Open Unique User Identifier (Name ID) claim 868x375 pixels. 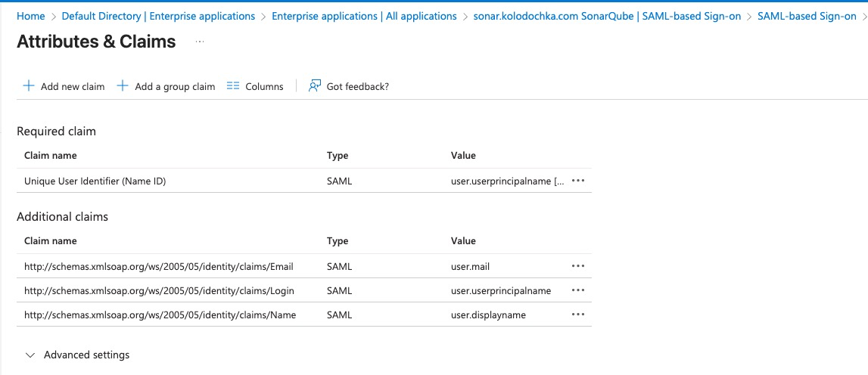pyautogui.click(x=95, y=181)
